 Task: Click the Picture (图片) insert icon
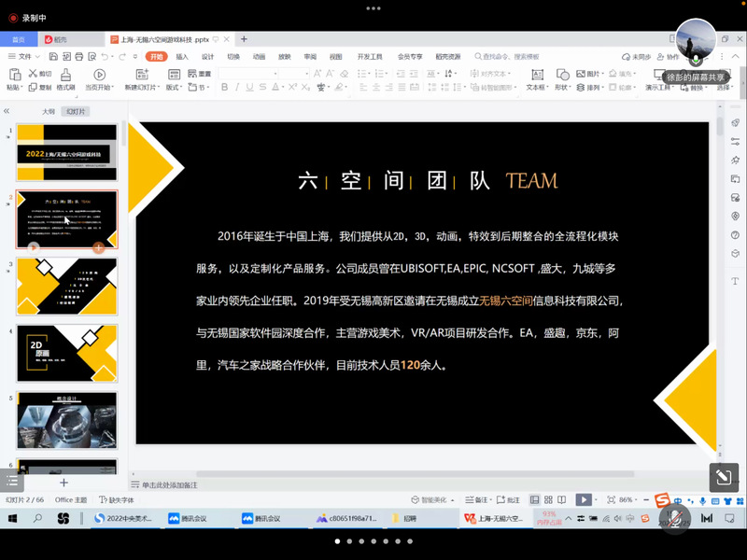pos(580,74)
